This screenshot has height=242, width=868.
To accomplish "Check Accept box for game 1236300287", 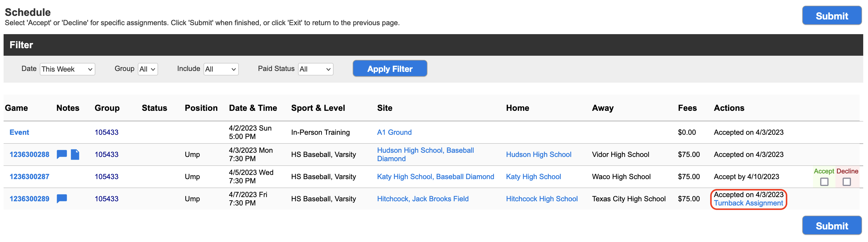I will pos(824,181).
